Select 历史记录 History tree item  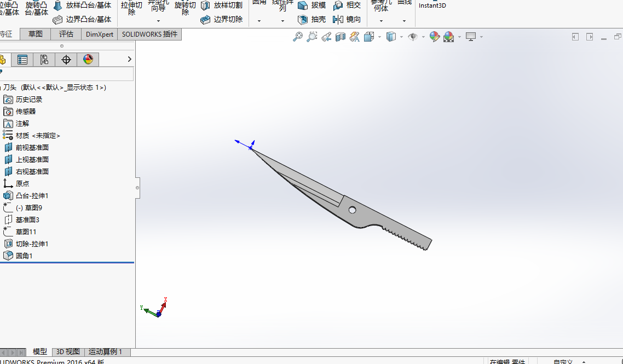[x=28, y=99]
